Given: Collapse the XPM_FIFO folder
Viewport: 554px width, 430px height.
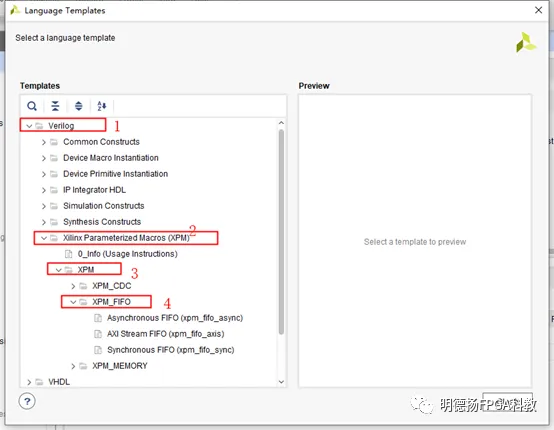Looking at the screenshot, I should point(73,302).
